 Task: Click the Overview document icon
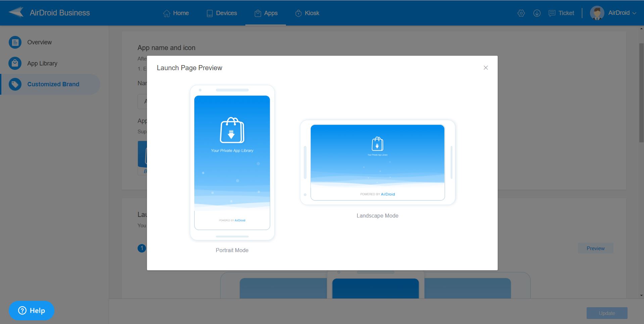coord(15,42)
